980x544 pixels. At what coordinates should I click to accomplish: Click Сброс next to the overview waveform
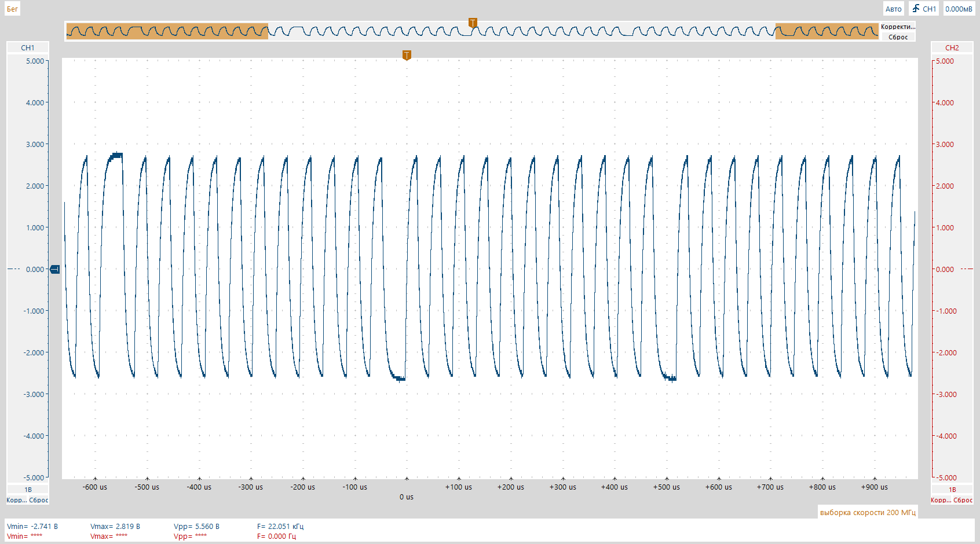(898, 37)
